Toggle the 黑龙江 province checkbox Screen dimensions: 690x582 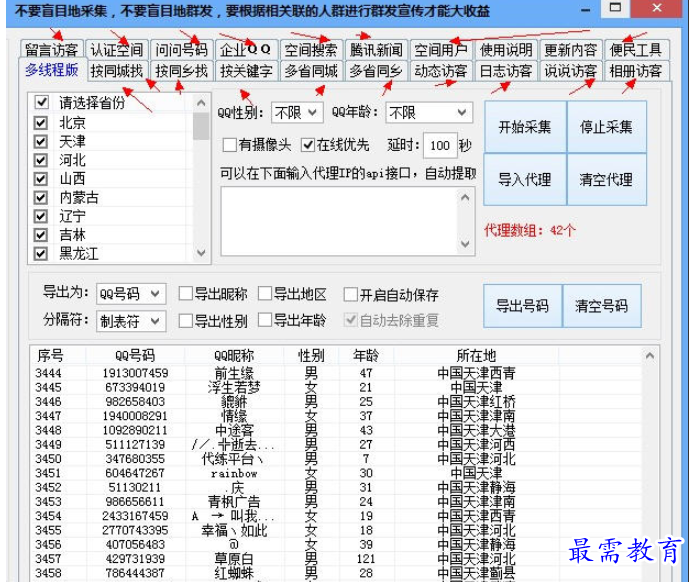(41, 254)
